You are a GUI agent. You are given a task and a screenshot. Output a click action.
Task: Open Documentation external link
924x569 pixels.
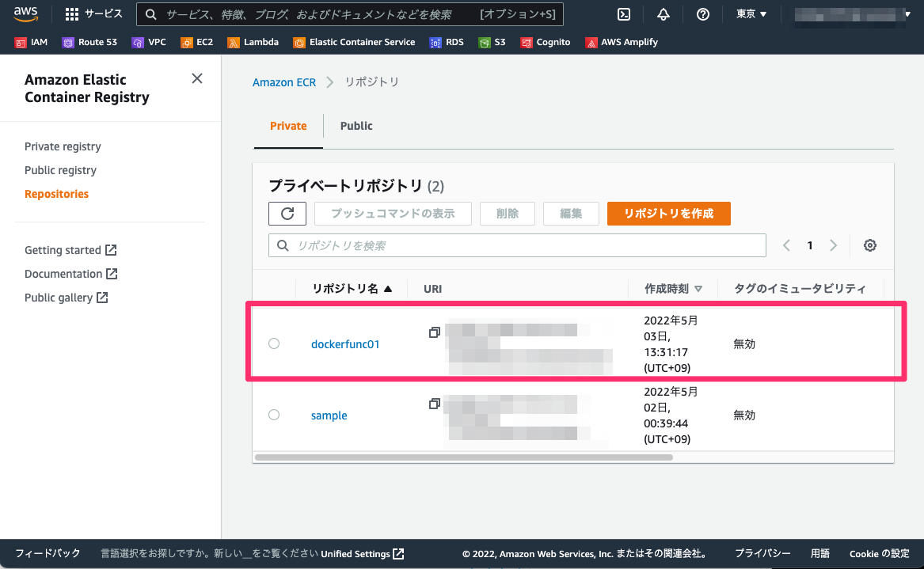coord(71,274)
